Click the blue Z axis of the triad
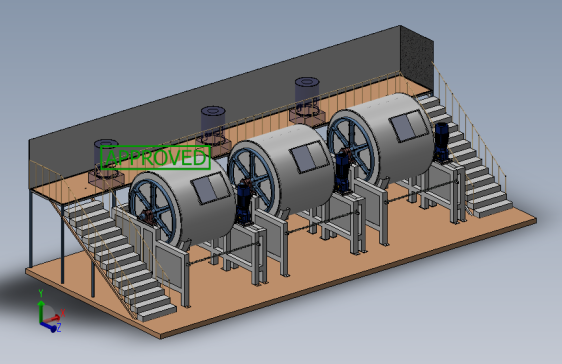Image resolution: width=562 pixels, height=364 pixels. coord(48,326)
